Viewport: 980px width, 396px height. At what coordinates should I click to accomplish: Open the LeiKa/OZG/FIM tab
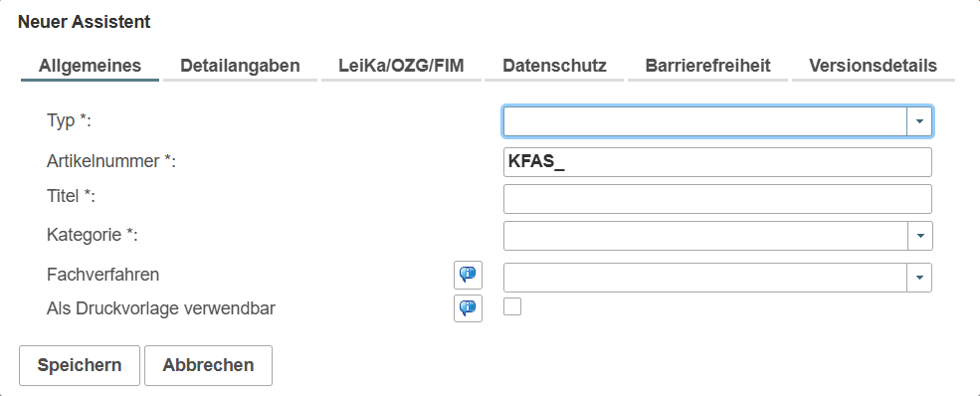click(401, 67)
